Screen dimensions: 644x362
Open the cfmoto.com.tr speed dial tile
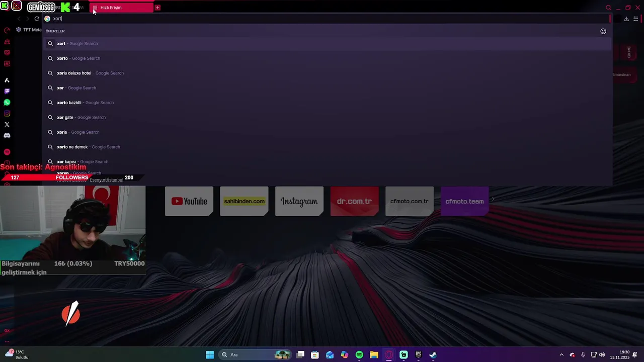[x=410, y=201]
